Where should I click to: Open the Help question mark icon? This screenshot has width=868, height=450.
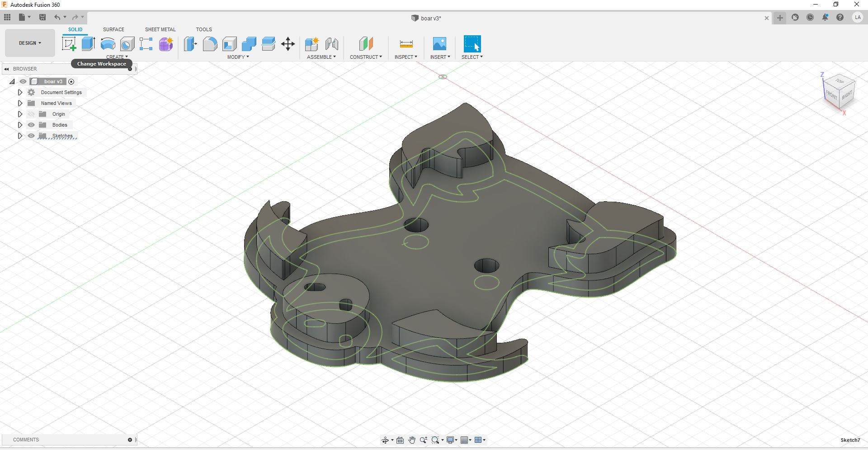(x=840, y=18)
